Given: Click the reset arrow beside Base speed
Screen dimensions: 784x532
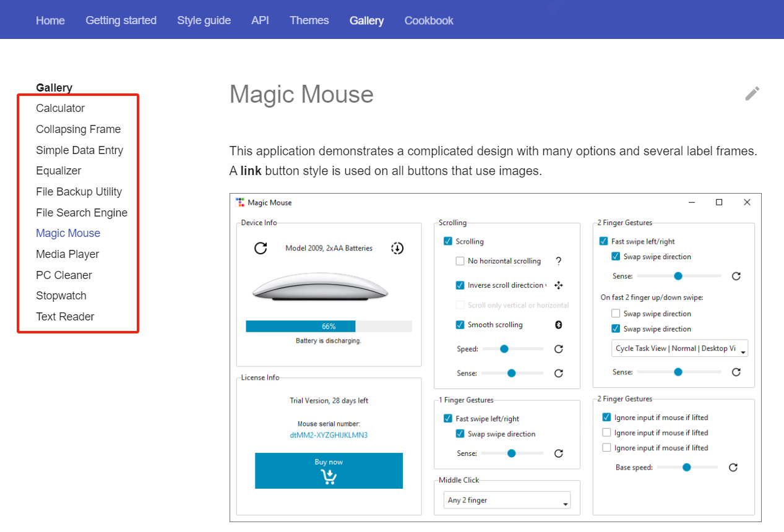Looking at the screenshot, I should (733, 468).
